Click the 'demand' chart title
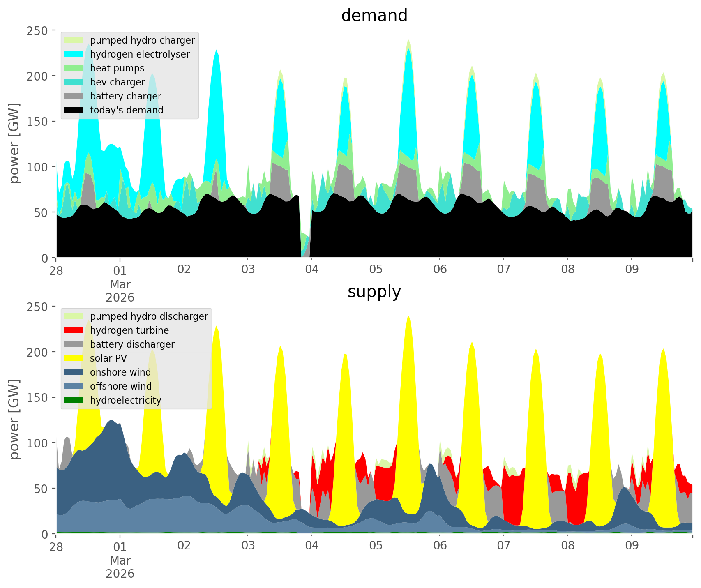 374,16
